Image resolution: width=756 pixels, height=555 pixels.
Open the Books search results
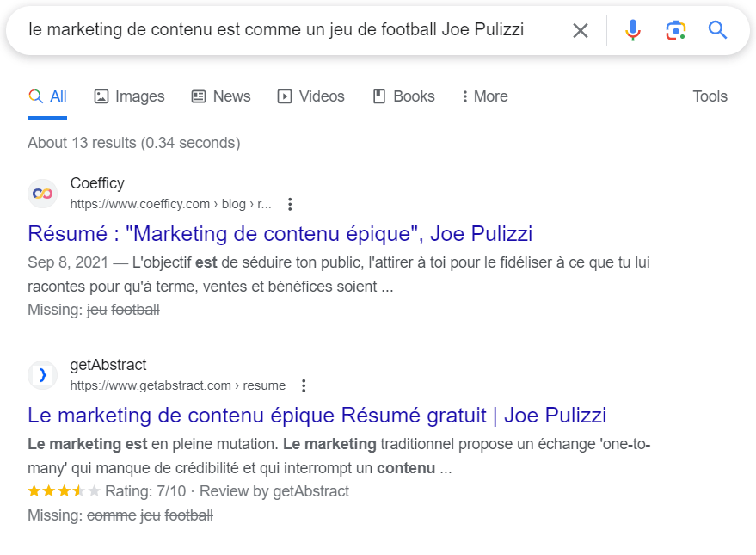click(403, 96)
